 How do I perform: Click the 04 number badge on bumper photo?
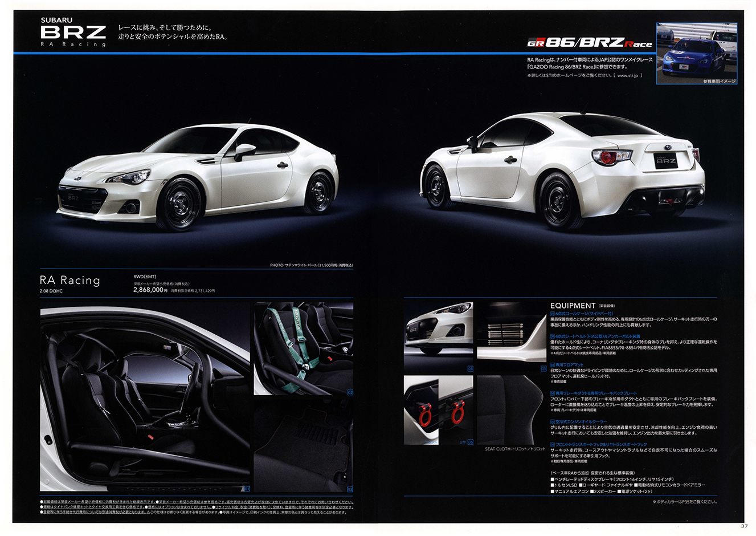point(470,369)
